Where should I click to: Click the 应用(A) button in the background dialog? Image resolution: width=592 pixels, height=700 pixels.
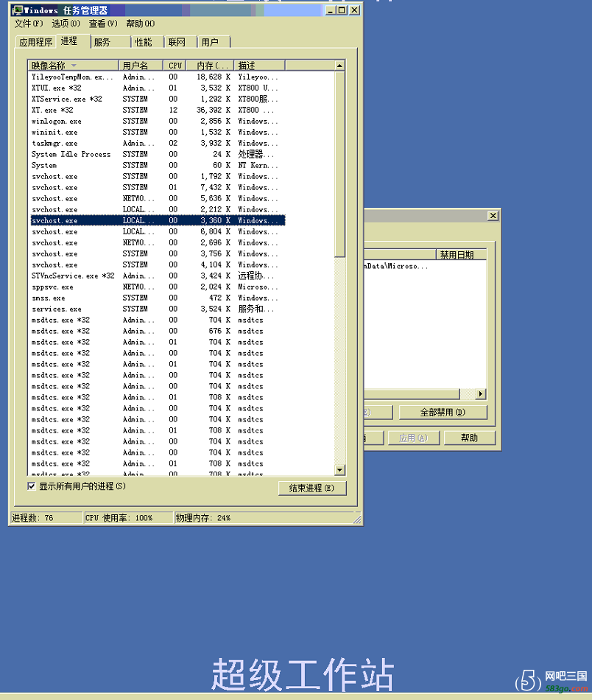[414, 438]
